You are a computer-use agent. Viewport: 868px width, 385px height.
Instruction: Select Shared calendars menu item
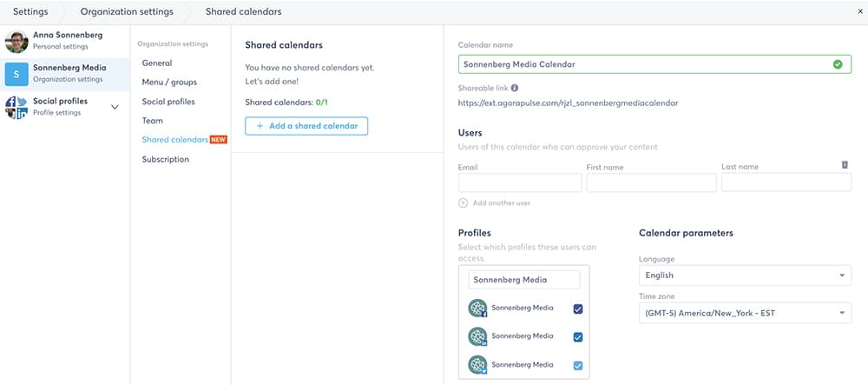[175, 140]
